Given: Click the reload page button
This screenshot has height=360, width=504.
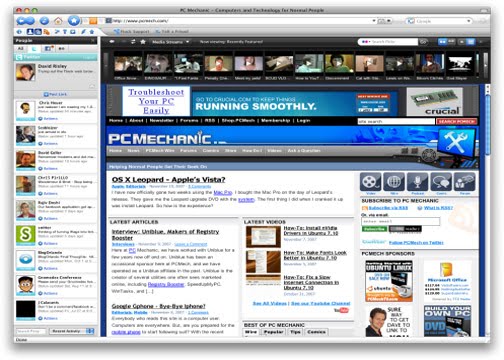Looking at the screenshot, I should pos(44,21).
